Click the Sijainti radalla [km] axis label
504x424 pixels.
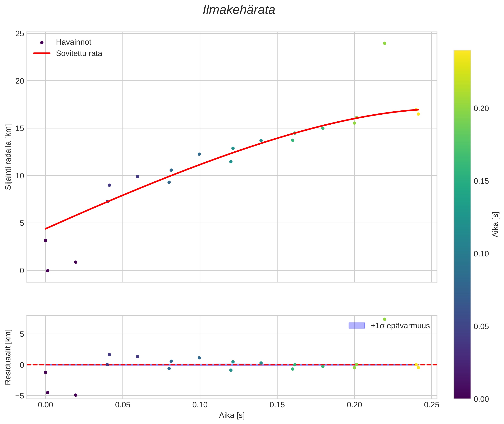pos(8,157)
